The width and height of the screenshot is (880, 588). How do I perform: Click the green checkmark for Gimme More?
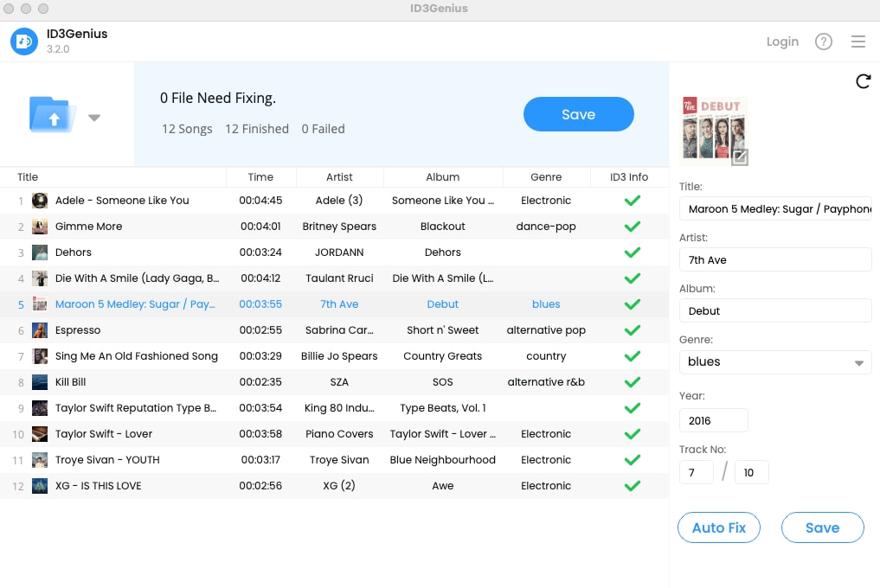click(x=633, y=226)
